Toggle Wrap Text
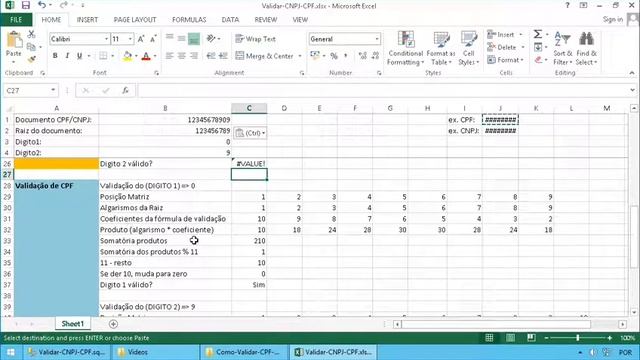This screenshot has height=360, width=640. pos(256,39)
